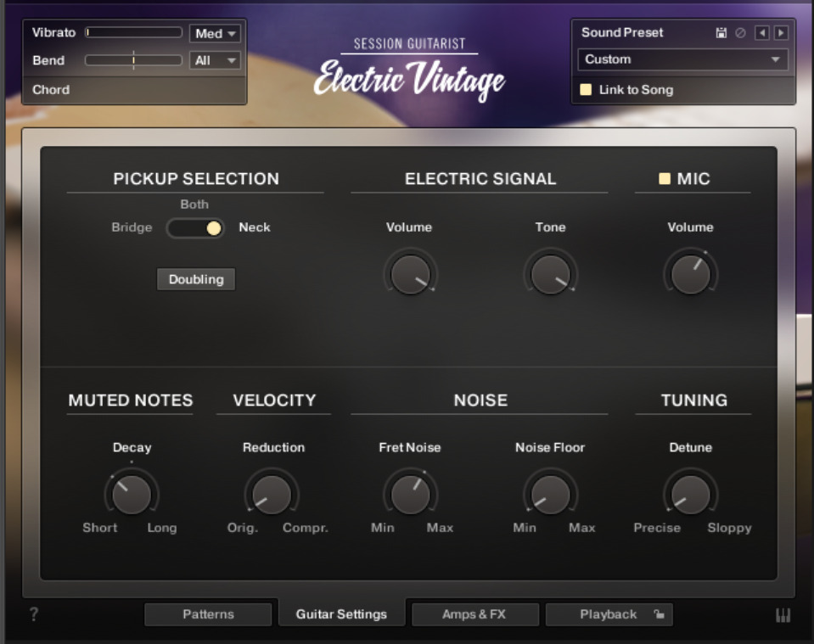Open the Amps & FX tab
Screen dimensions: 814x644
(x=474, y=614)
